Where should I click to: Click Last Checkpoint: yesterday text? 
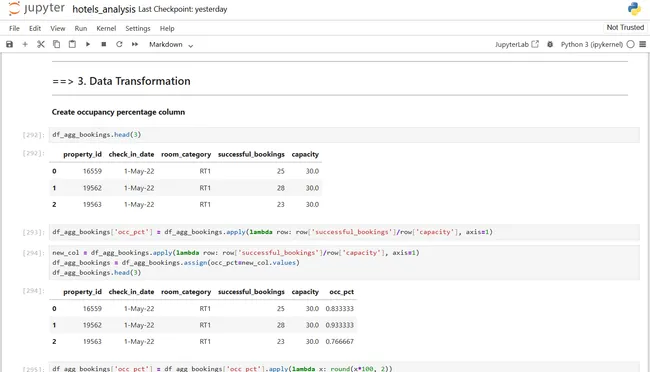click(183, 9)
